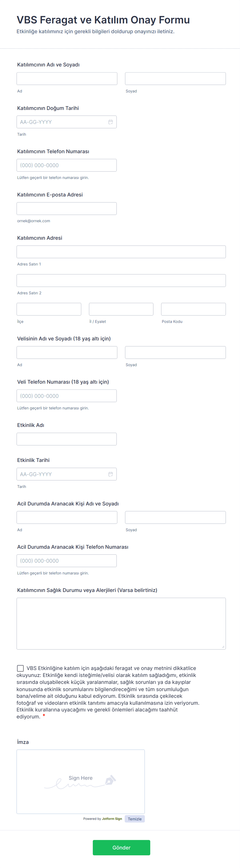Focus the health and allergies textarea
Screen dimensions: 240x868
(x=121, y=623)
